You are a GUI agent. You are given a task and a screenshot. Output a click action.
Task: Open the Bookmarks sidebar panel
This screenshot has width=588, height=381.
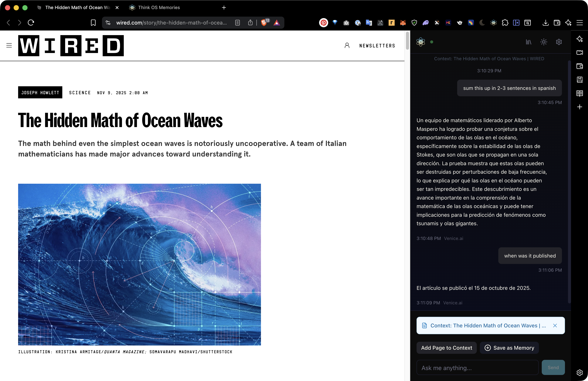[580, 79]
